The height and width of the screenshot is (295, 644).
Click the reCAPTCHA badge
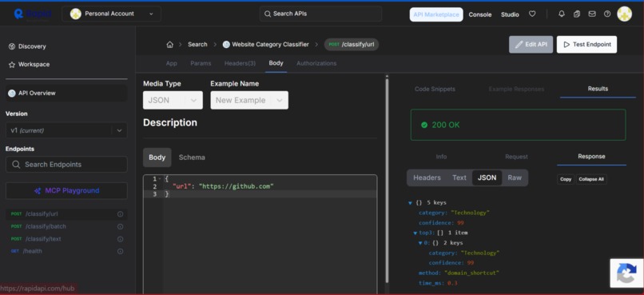click(626, 273)
